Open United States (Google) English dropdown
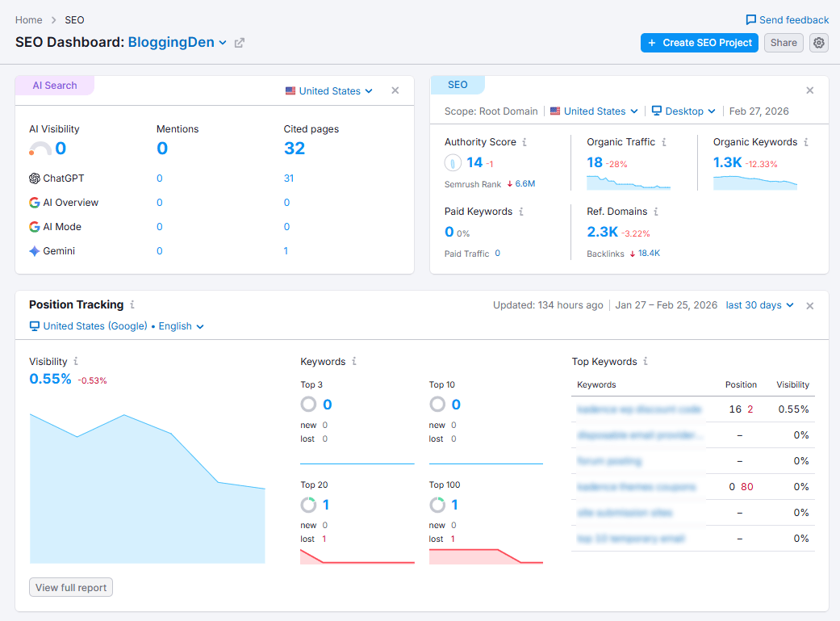 click(117, 326)
